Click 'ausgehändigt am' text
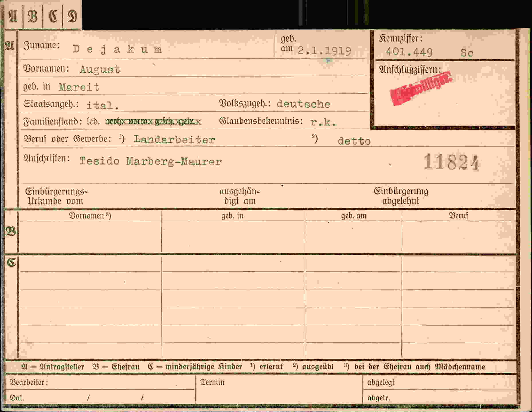 point(240,196)
